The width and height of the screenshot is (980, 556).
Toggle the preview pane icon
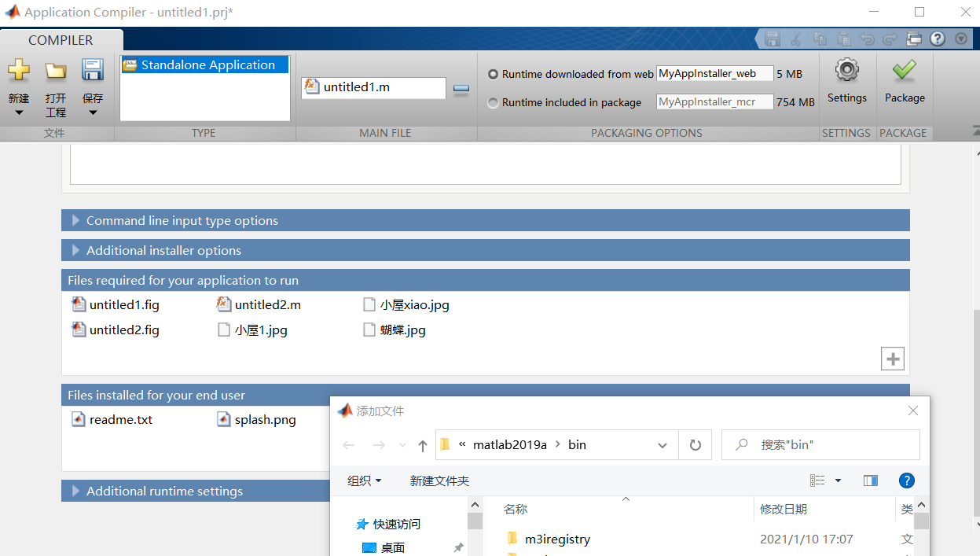870,481
